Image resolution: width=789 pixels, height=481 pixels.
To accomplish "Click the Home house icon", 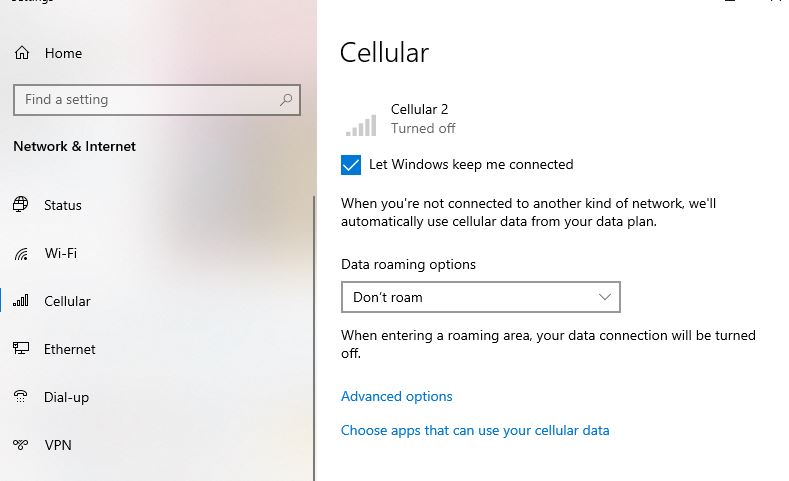I will pyautogui.click(x=22, y=53).
